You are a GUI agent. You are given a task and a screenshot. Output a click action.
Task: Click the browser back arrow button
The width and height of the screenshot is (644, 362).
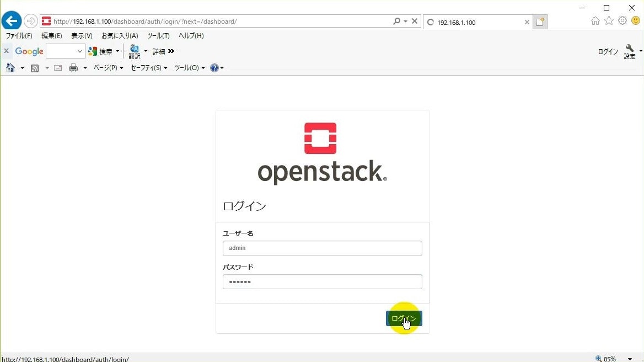click(x=12, y=21)
